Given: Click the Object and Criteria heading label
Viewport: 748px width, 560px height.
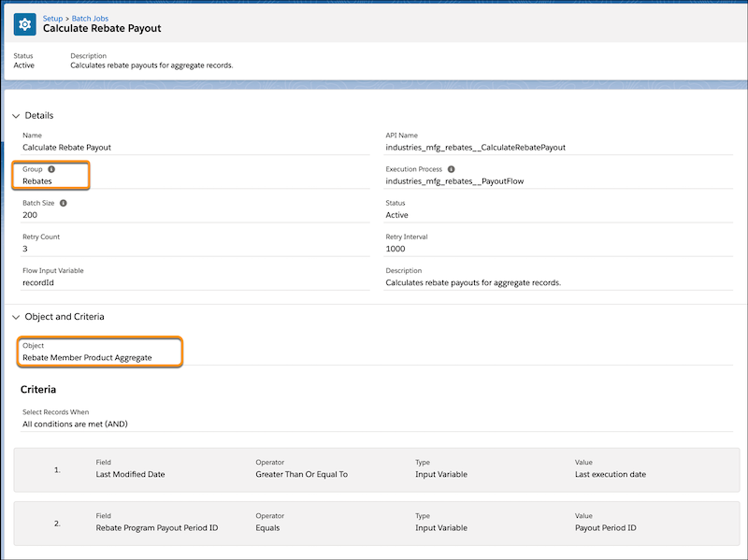Looking at the screenshot, I should pyautogui.click(x=65, y=317).
